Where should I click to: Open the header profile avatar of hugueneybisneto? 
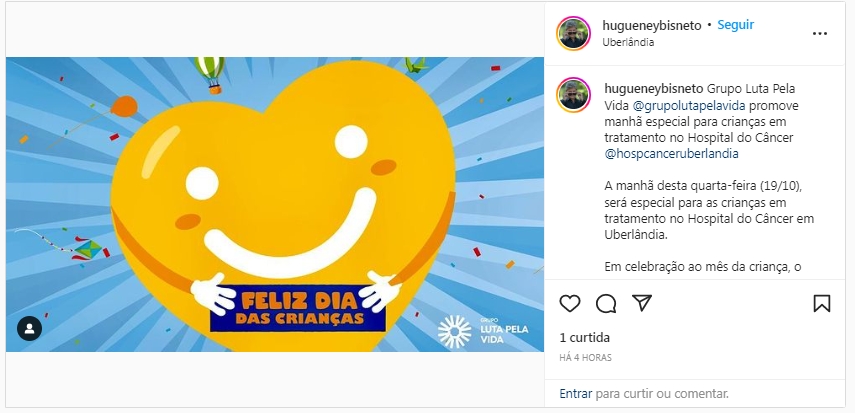coord(573,33)
